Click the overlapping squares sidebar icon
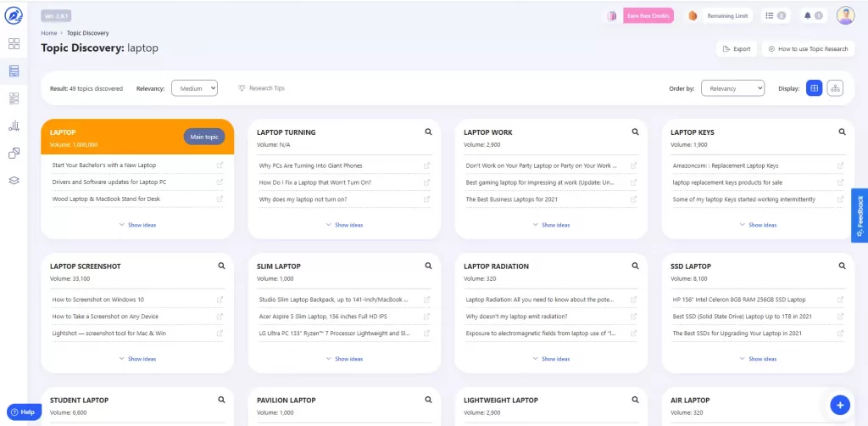The height and width of the screenshot is (426, 868). pyautogui.click(x=14, y=153)
